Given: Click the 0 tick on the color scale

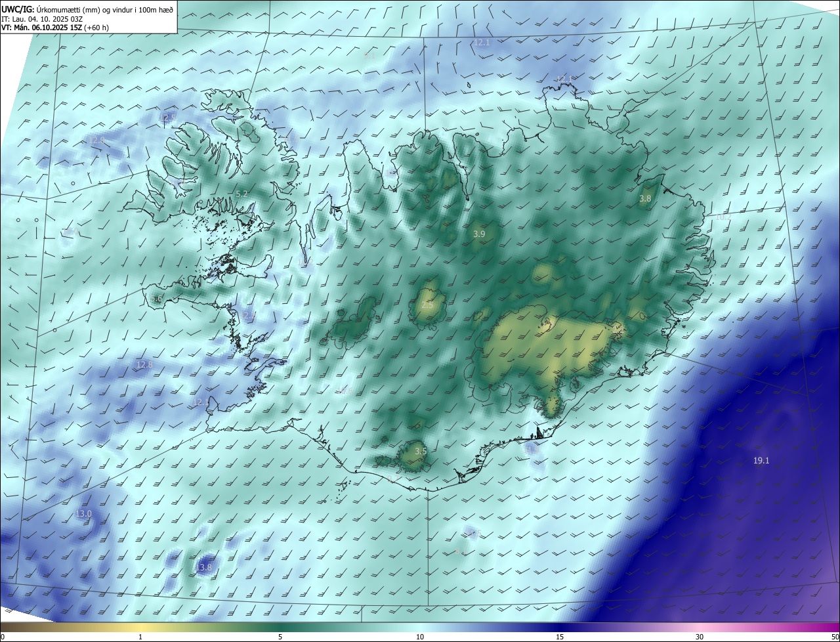Looking at the screenshot, I should pyautogui.click(x=2, y=637).
